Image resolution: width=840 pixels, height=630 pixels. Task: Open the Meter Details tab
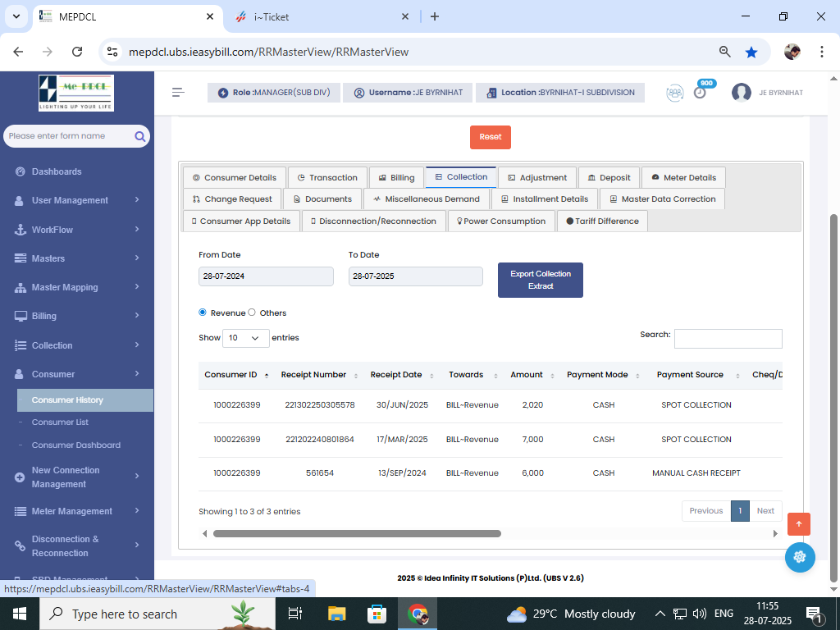click(683, 177)
